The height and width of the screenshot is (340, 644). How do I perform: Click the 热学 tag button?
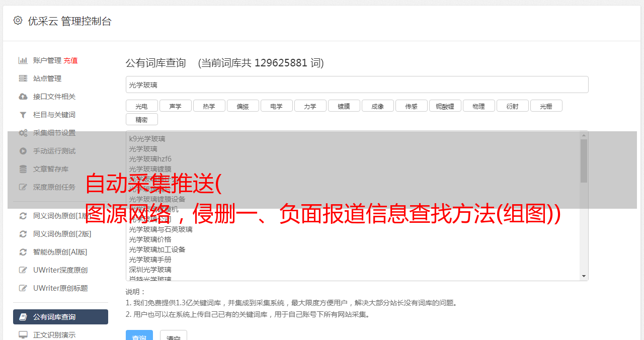coord(209,106)
